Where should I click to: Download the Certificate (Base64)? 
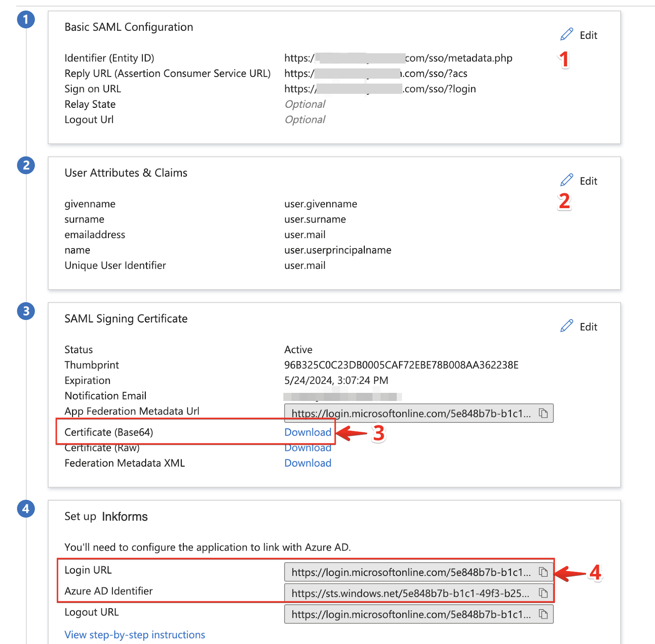point(307,432)
